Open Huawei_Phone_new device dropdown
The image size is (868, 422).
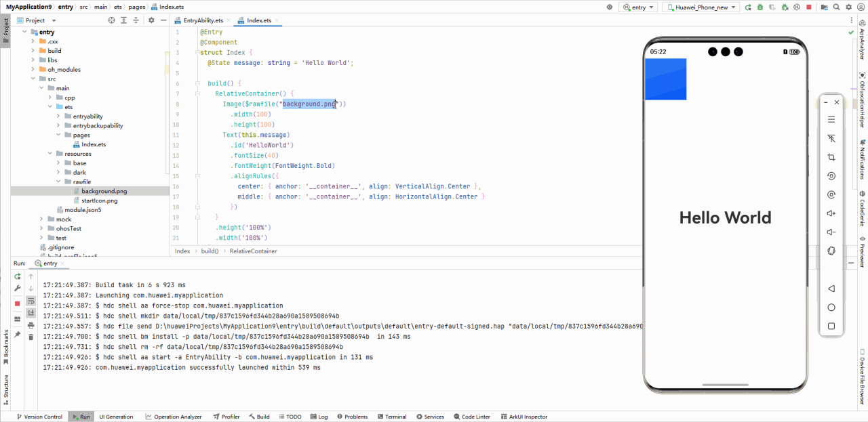(x=701, y=7)
